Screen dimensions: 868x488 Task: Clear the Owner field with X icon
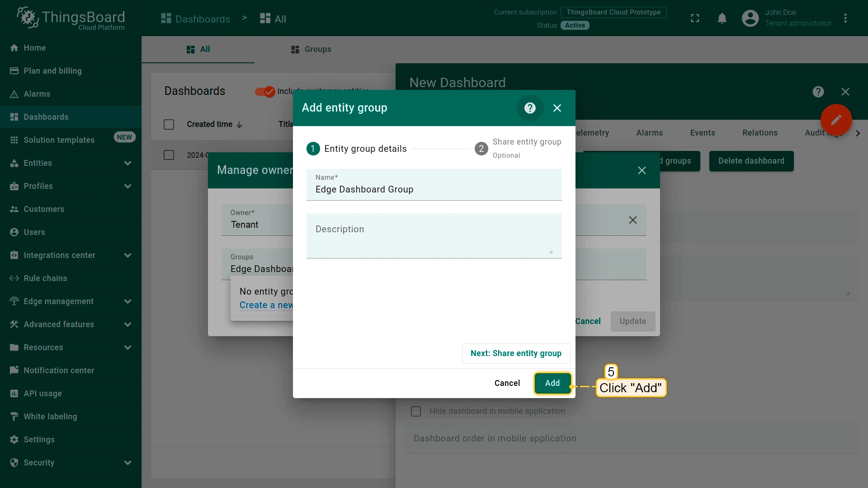click(x=632, y=220)
